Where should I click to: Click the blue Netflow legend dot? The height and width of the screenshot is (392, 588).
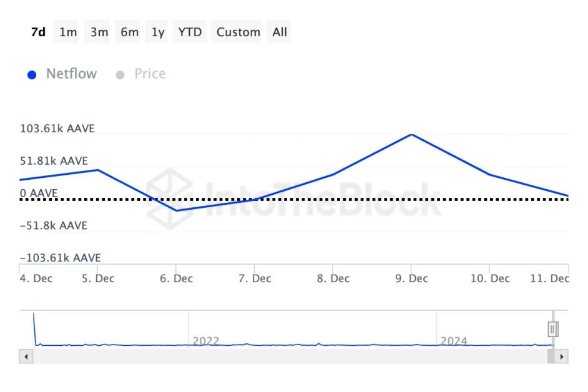(32, 74)
